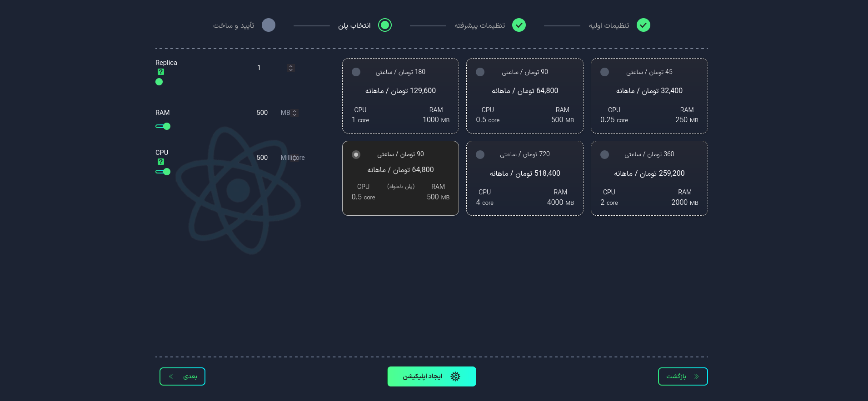This screenshot has height=401, width=868.
Task: Click the RAM slider handle
Action: [x=167, y=126]
